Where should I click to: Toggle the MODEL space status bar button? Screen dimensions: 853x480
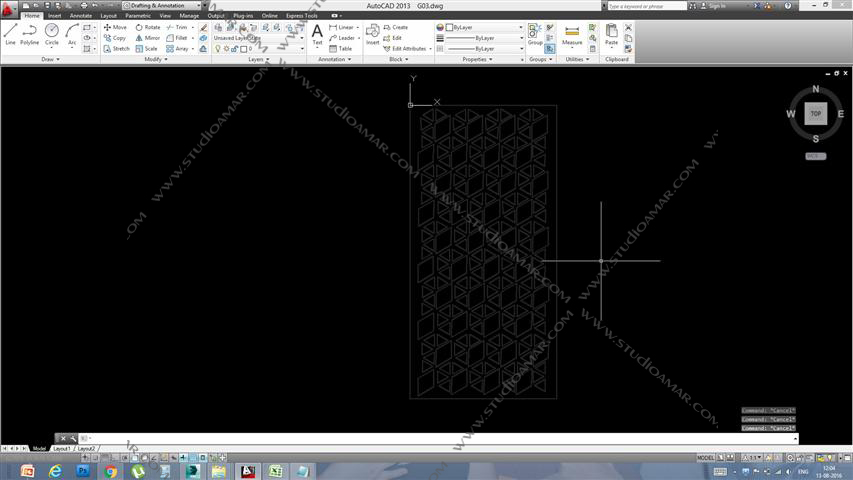[705, 458]
